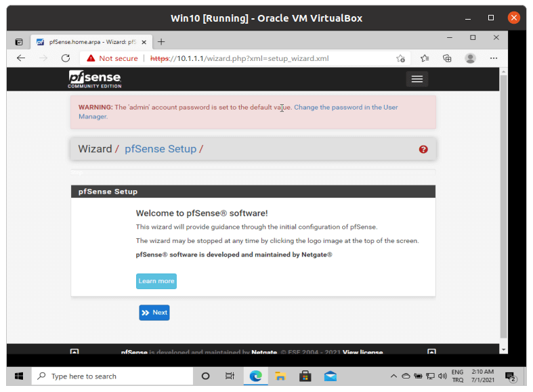The width and height of the screenshot is (533, 392).
Task: Click ENG TRQ language indicator
Action: (458, 376)
